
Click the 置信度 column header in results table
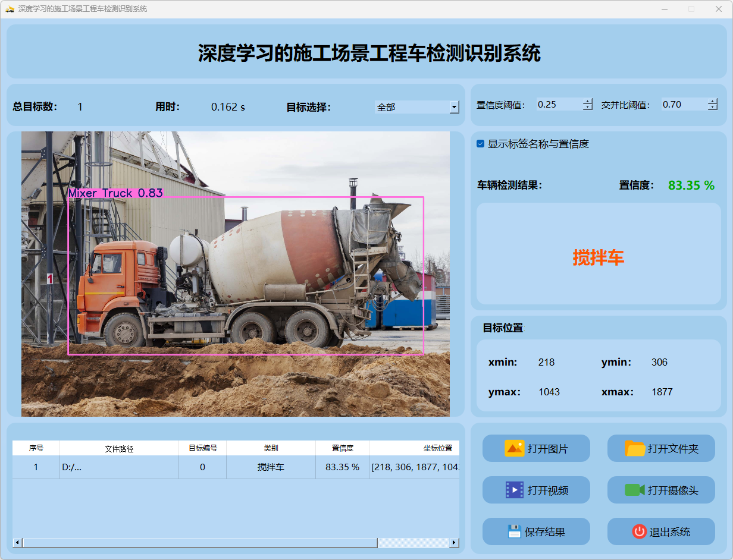(x=342, y=448)
